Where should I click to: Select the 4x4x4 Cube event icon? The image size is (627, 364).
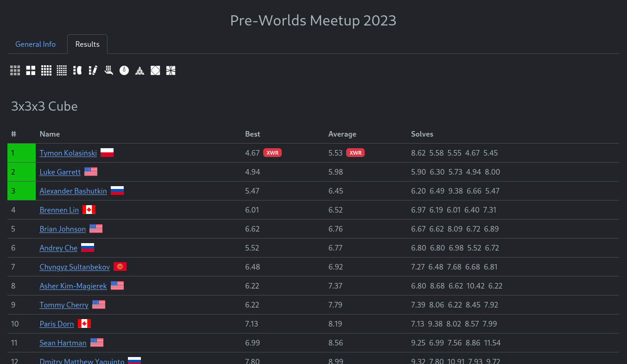pyautogui.click(x=46, y=70)
